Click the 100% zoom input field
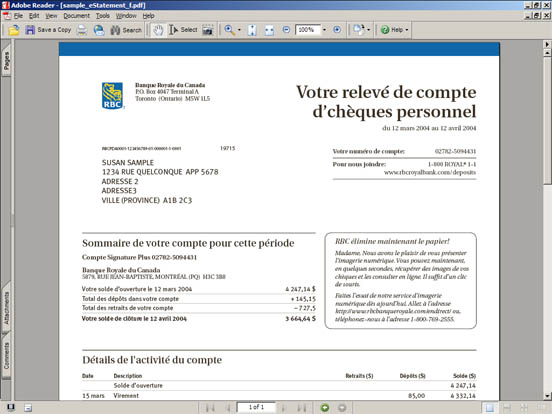Screen dimensions: 552x414 pos(308,30)
